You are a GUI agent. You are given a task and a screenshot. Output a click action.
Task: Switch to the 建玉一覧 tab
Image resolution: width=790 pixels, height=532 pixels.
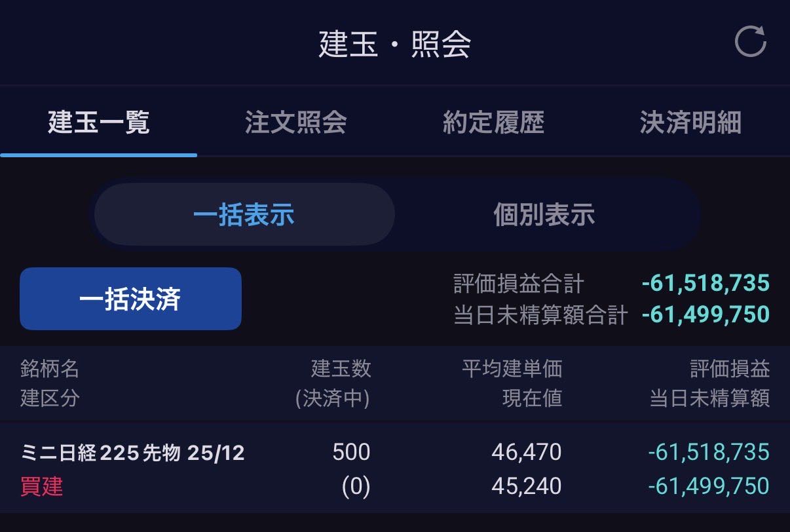(99, 123)
